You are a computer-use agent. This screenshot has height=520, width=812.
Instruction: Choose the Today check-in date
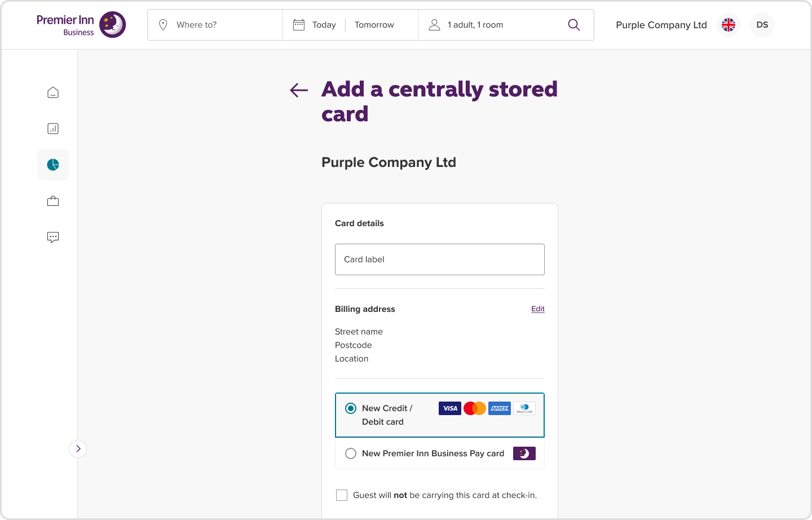point(324,25)
